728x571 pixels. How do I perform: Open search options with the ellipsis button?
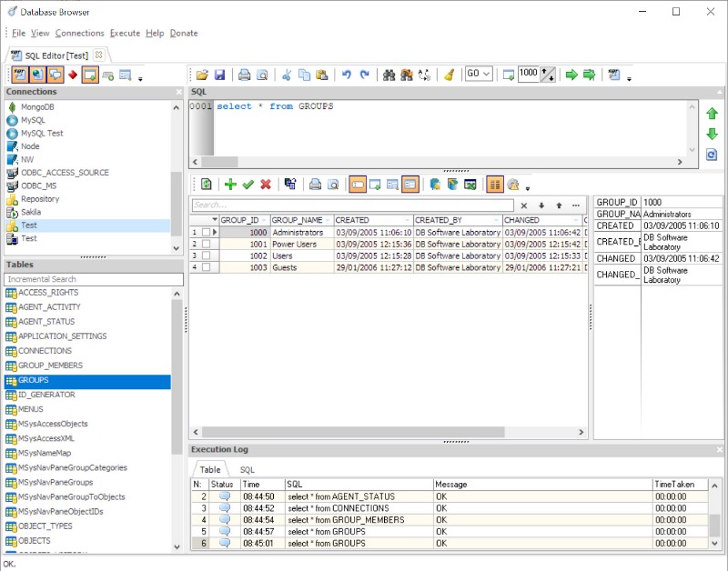(x=576, y=205)
